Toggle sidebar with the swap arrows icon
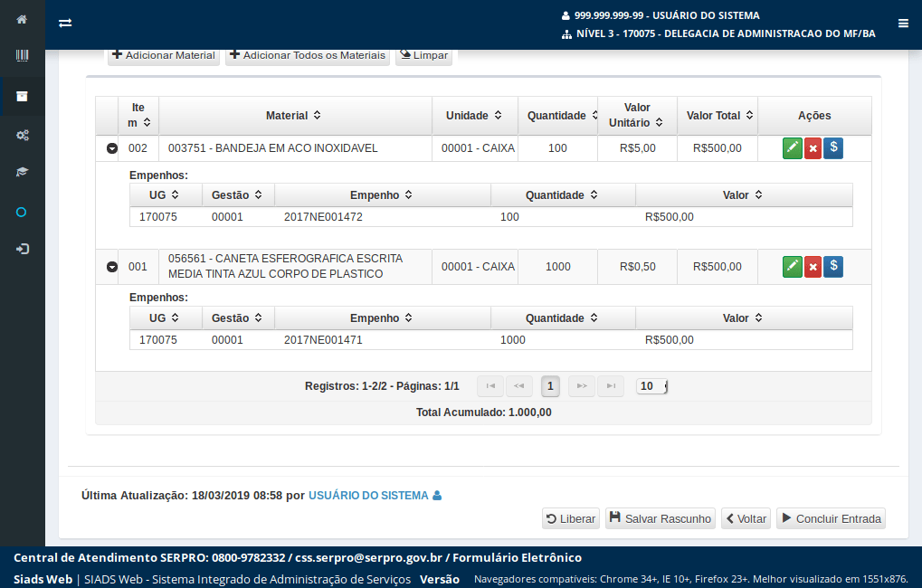Image resolution: width=922 pixels, height=588 pixels. click(x=65, y=23)
